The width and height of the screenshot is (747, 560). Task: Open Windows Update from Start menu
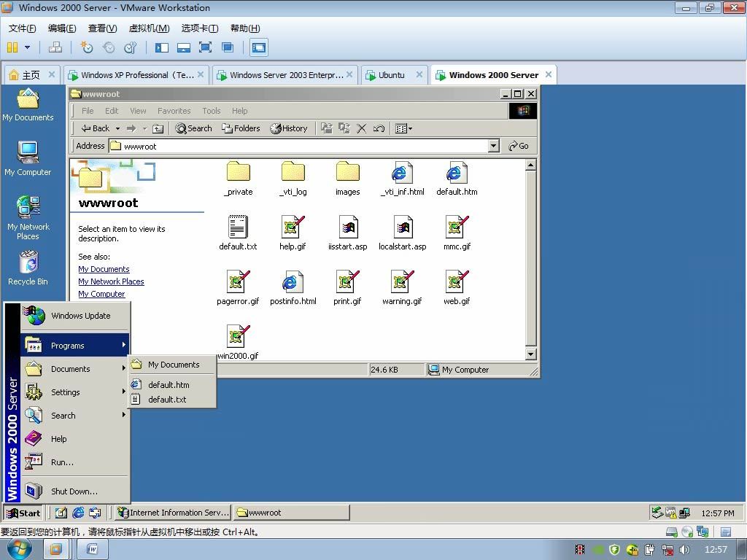click(75, 315)
